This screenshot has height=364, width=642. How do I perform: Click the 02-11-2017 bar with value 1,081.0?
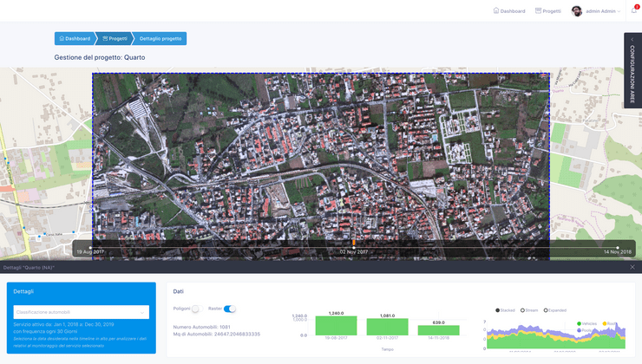[387, 327]
